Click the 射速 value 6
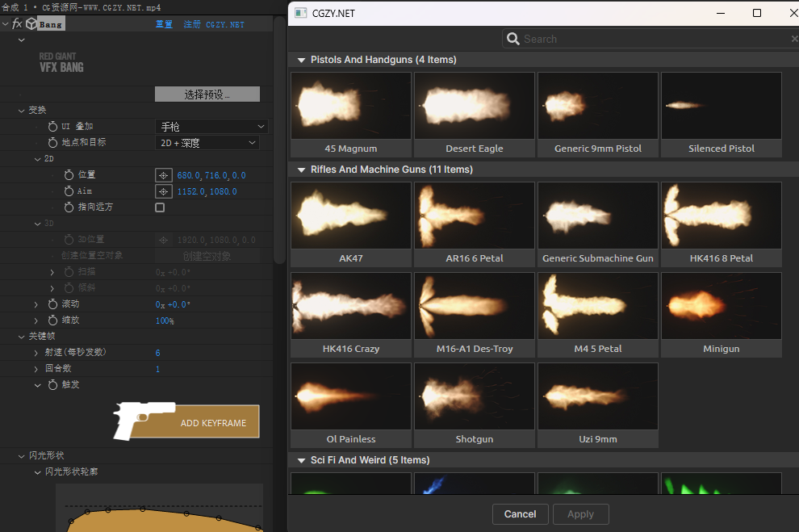The height and width of the screenshot is (532, 799). tap(158, 353)
